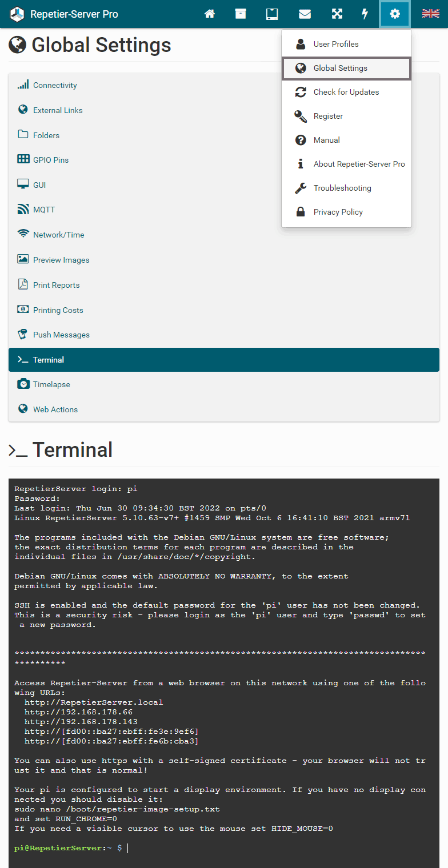This screenshot has width=448, height=868.
Task: Open the GPIO Pins settings section
Action: (x=51, y=160)
